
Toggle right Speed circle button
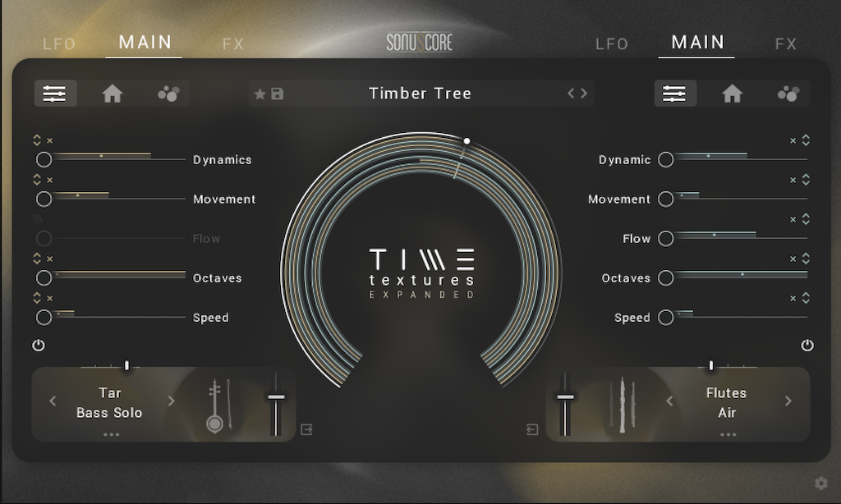tap(665, 318)
